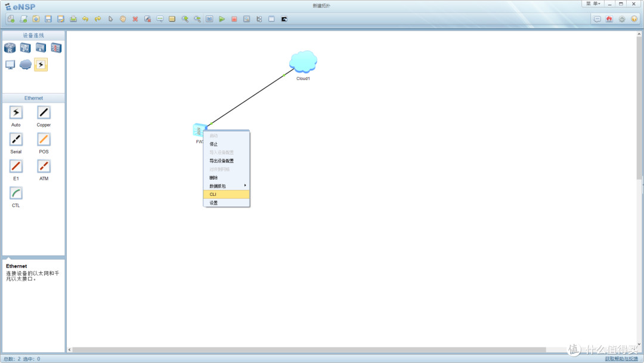Click the save topology floppy icon
The image size is (644, 363).
pos(48,19)
